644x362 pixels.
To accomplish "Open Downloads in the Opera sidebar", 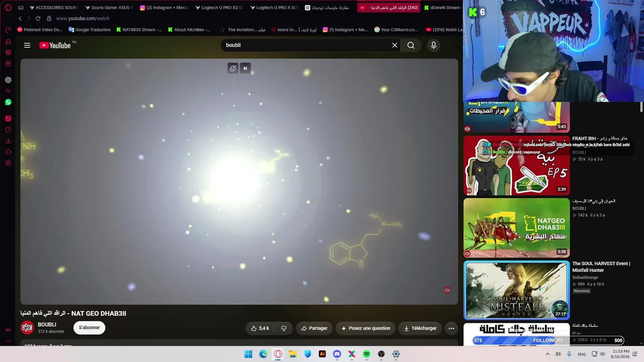I will click(x=8, y=141).
